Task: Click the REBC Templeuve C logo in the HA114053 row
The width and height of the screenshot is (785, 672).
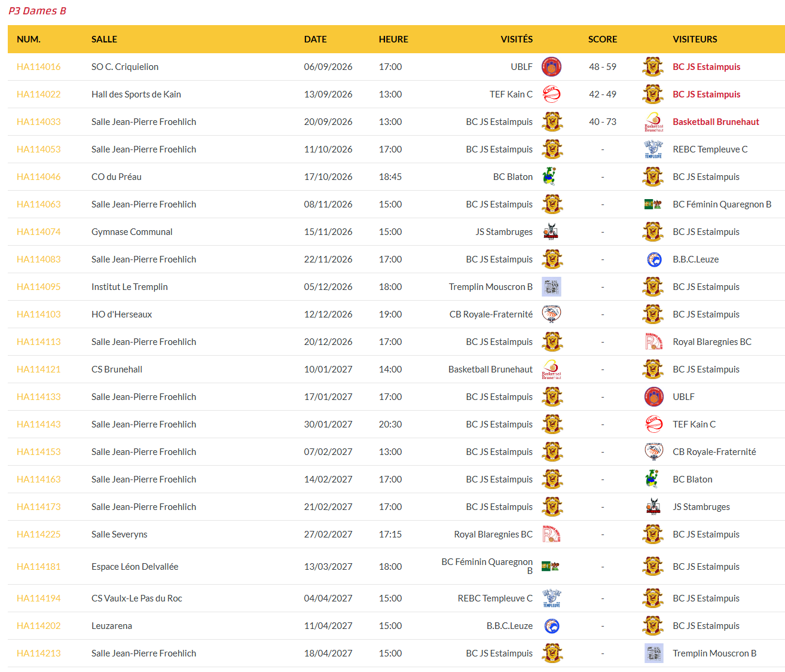Action: [653, 149]
